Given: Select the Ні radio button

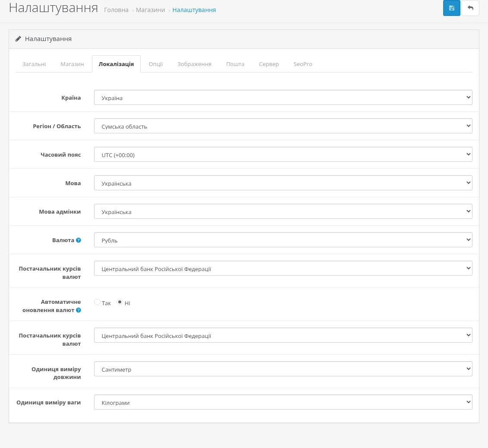Looking at the screenshot, I should click(x=120, y=302).
